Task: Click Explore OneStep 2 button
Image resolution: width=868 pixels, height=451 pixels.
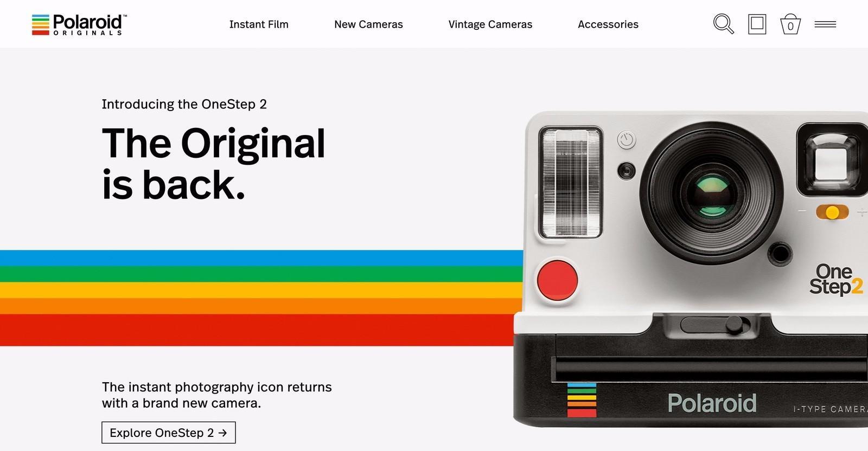Action: pos(169,433)
